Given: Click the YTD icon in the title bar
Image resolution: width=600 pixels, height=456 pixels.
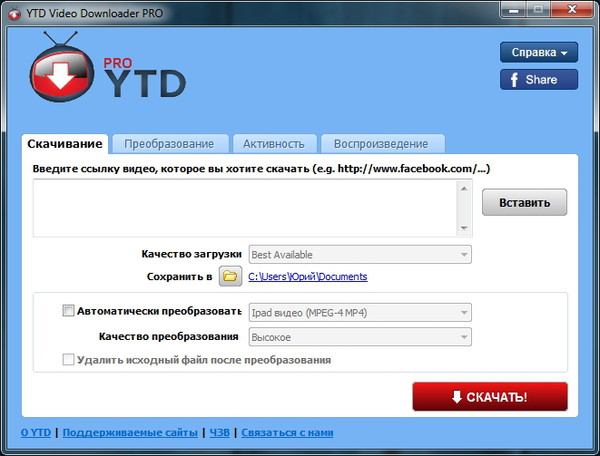Looking at the screenshot, I should (12, 11).
